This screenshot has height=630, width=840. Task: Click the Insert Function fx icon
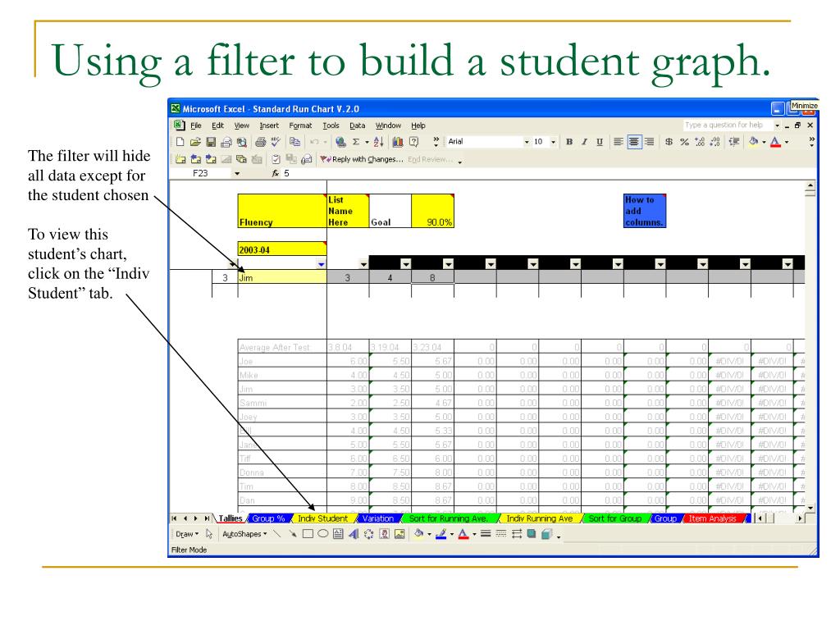[276, 174]
